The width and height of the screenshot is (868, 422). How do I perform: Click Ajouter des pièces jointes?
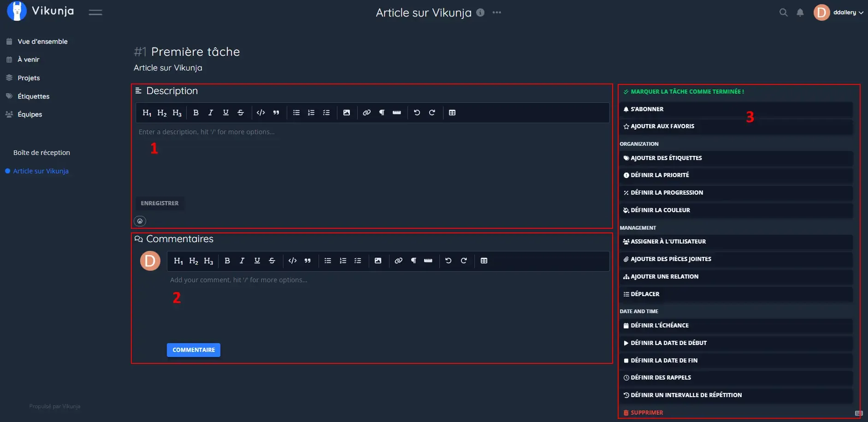736,259
